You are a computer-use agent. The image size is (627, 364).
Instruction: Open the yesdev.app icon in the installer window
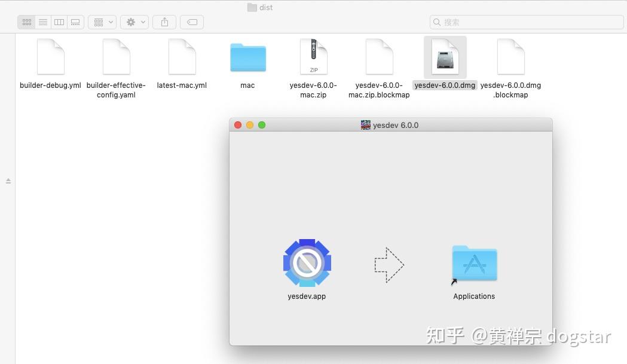307,263
